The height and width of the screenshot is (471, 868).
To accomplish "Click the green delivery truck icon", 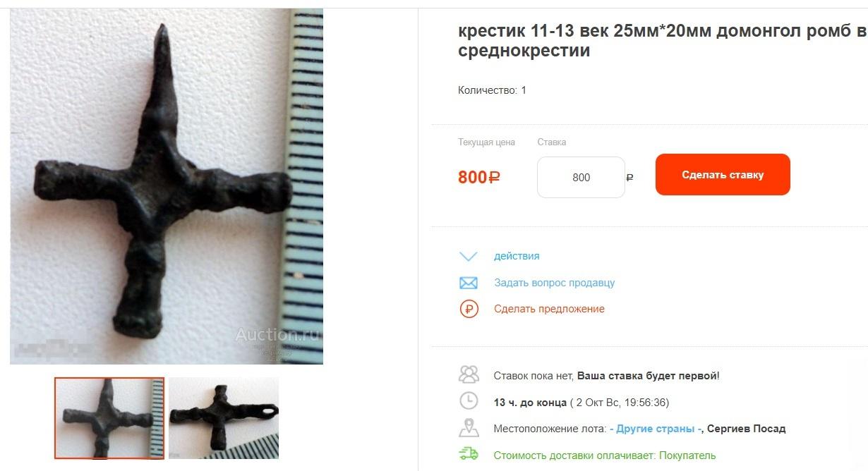I will pos(469,454).
